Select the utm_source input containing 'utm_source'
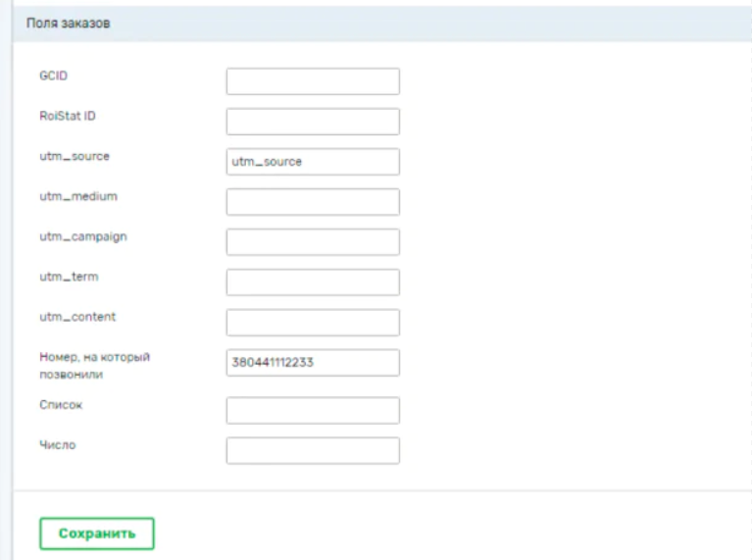Viewport: 752px width, 560px height. click(x=313, y=162)
